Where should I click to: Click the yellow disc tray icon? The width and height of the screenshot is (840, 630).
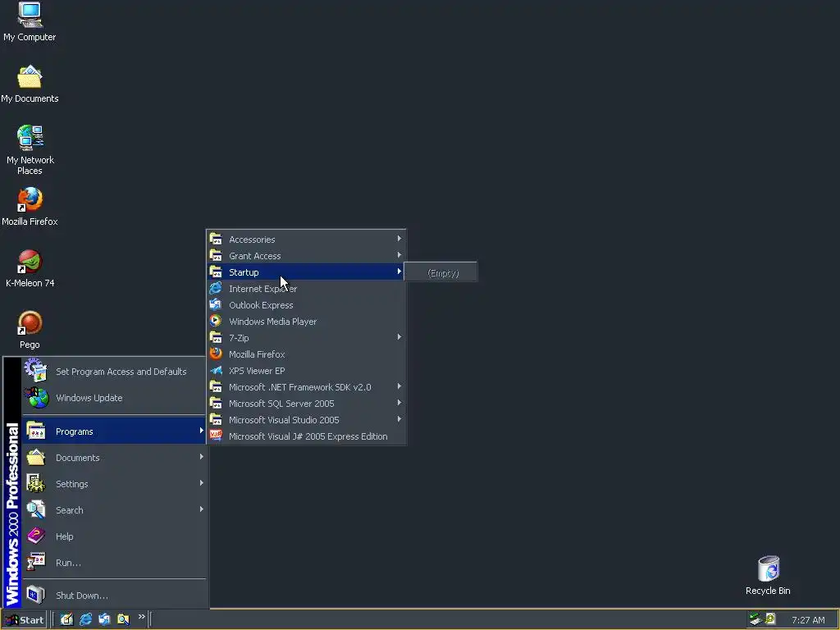[770, 619]
